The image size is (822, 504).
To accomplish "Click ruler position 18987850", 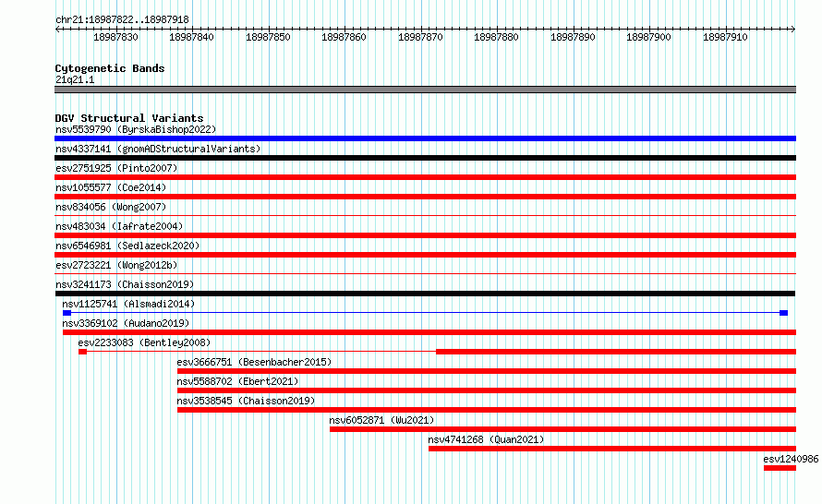I will click(x=268, y=37).
